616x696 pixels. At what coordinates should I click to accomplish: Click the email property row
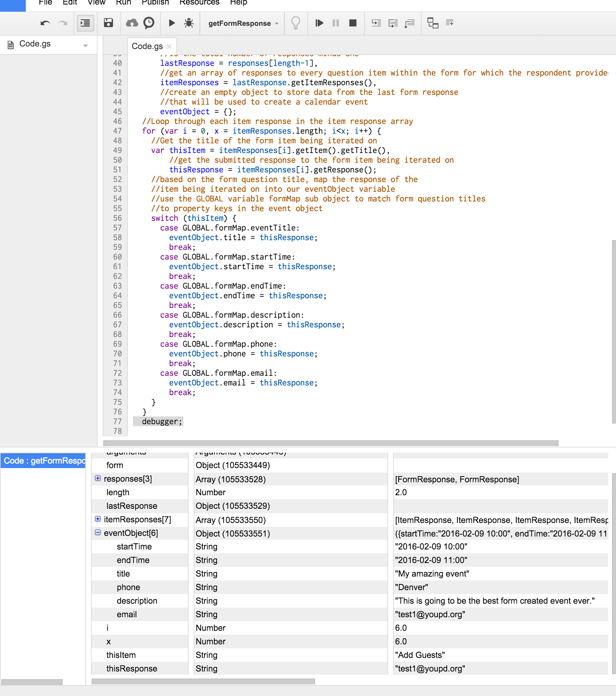click(350, 615)
